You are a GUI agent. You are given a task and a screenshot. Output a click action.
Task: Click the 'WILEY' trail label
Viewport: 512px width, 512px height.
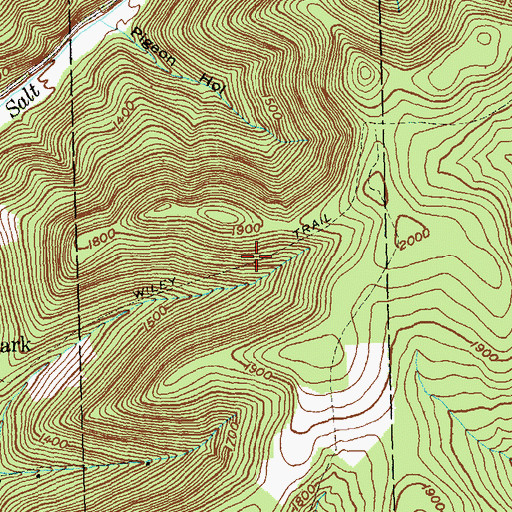point(155,288)
